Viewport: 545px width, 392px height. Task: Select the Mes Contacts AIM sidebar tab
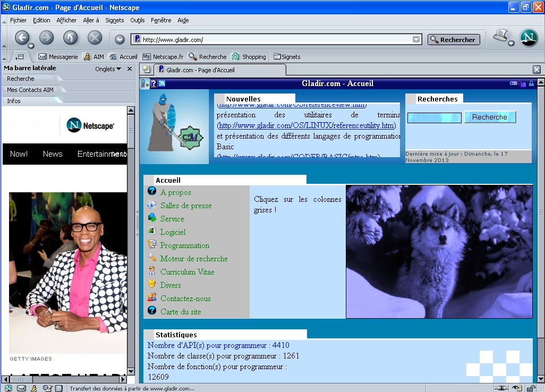click(30, 90)
